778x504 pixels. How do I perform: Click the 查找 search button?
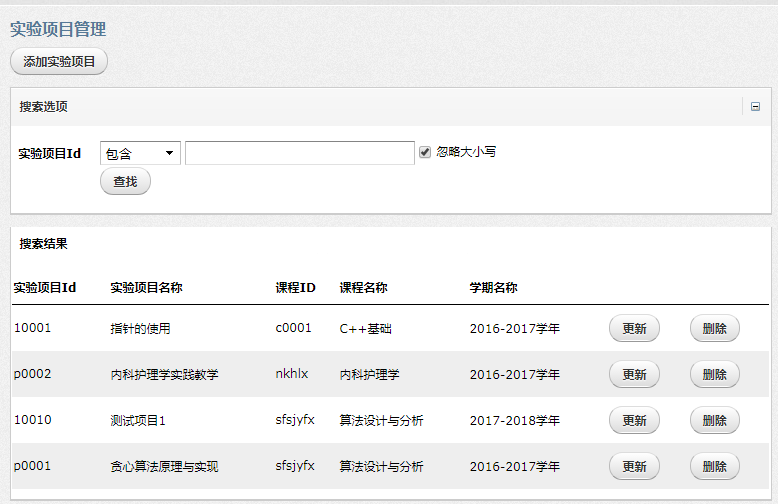point(125,182)
